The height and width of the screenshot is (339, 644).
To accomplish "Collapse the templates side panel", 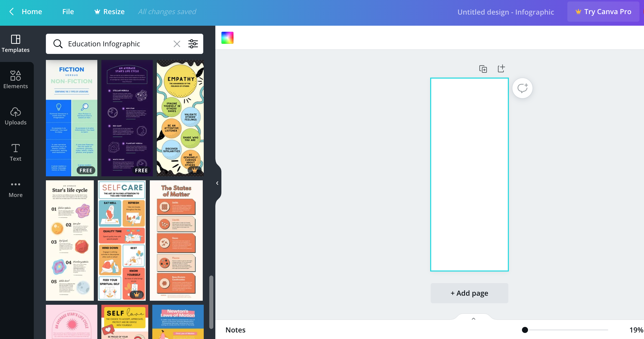I will 217,183.
